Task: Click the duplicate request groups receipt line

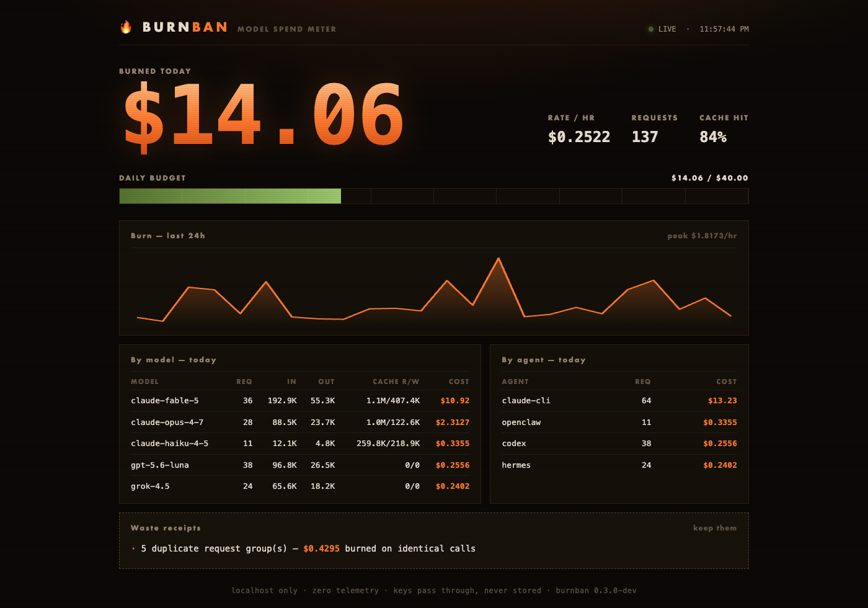Action: pyautogui.click(x=303, y=548)
